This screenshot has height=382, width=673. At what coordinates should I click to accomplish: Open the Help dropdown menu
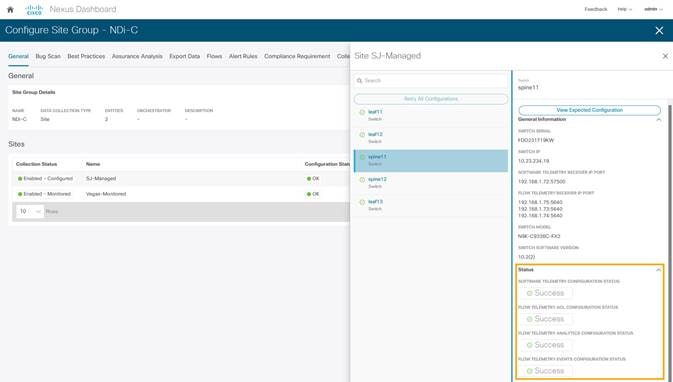(624, 9)
